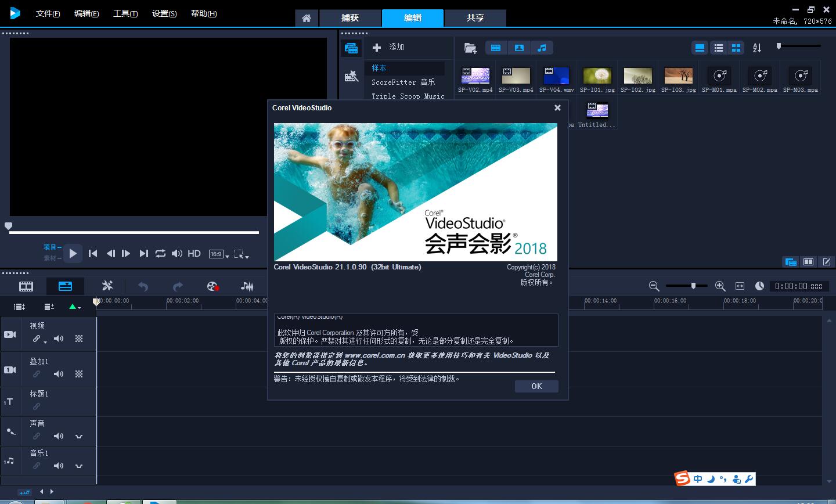Image resolution: width=836 pixels, height=504 pixels.
Task: Open the 工具(T) menu
Action: 125,13
